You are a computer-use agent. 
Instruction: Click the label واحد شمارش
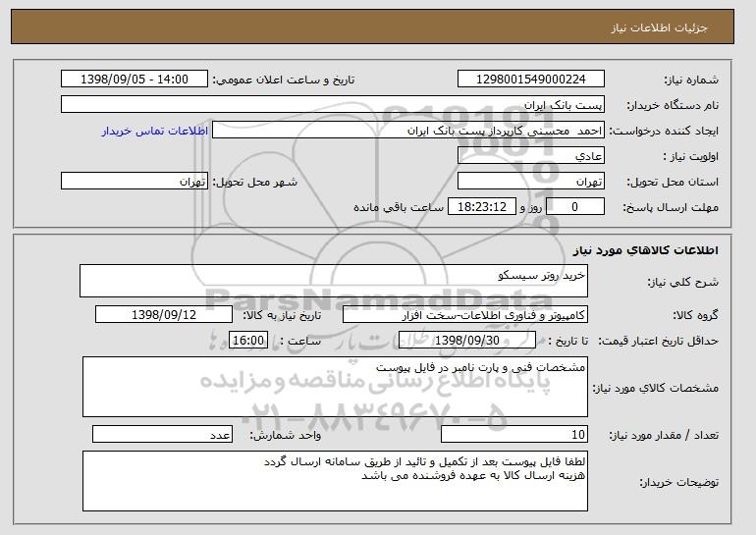pos(286,435)
